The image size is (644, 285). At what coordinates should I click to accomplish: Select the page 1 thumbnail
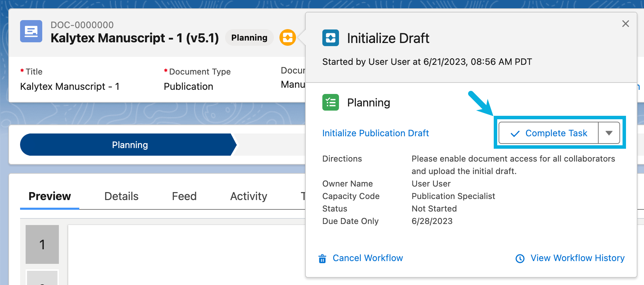(x=42, y=244)
